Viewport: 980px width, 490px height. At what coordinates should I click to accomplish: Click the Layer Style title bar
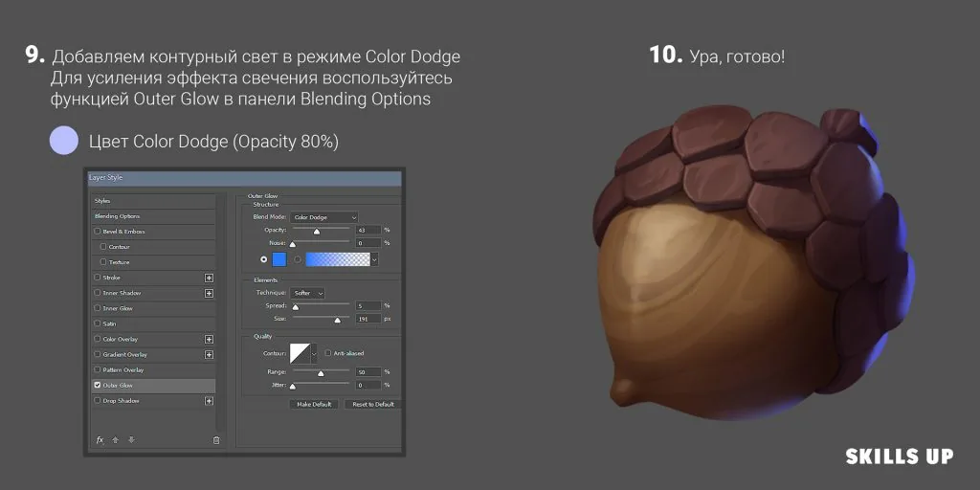coord(244,178)
